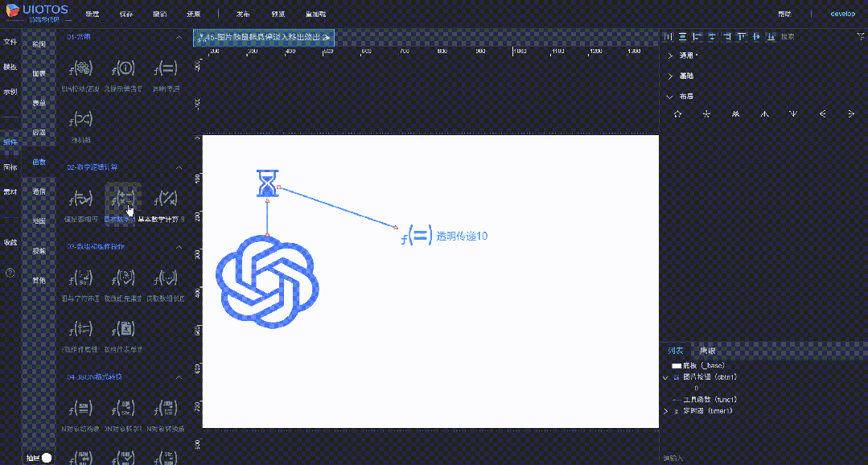This screenshot has width=868, height=465.
Task: Select the highlighted 基本数学 function icon
Action: click(x=123, y=199)
